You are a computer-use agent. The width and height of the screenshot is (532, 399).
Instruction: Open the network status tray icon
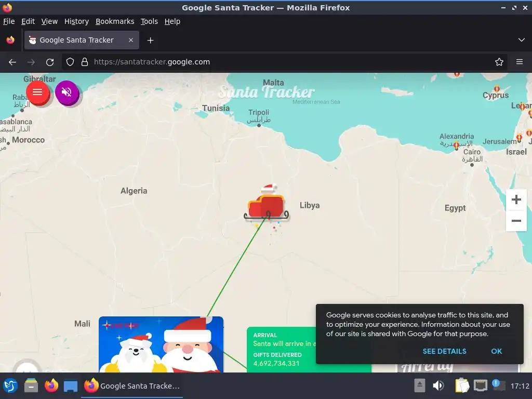pos(480,386)
